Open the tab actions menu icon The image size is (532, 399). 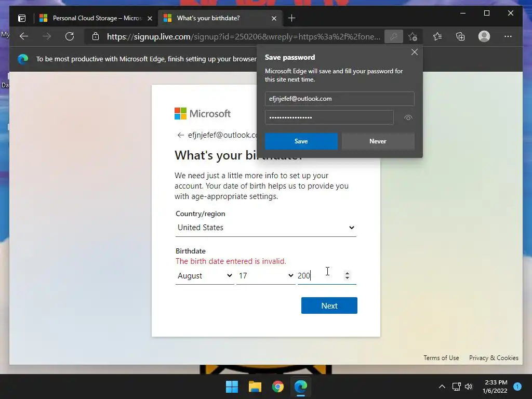pyautogui.click(x=22, y=18)
